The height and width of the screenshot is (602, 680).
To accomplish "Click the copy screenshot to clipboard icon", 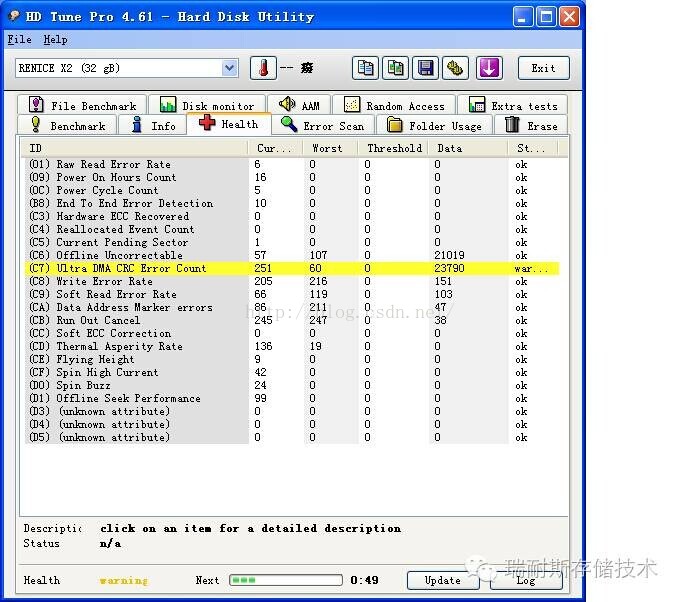I will 395,68.
